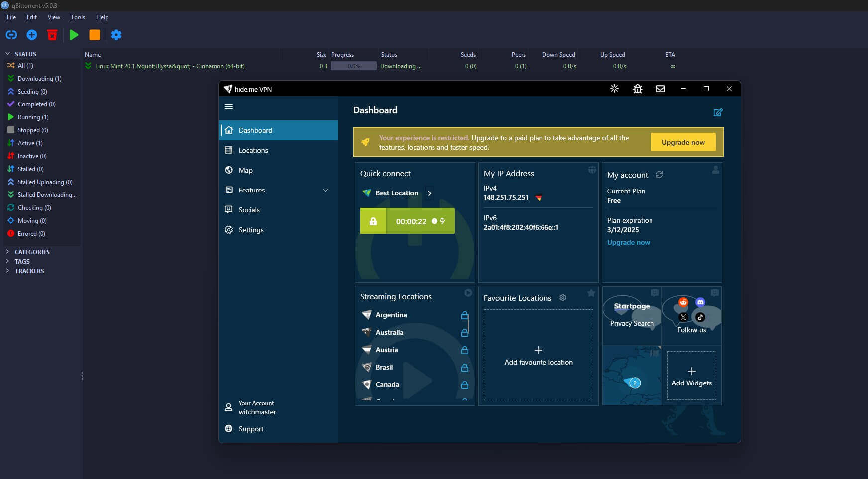Toggle hide.me light theme sun icon
868x479 pixels.
[x=614, y=89]
